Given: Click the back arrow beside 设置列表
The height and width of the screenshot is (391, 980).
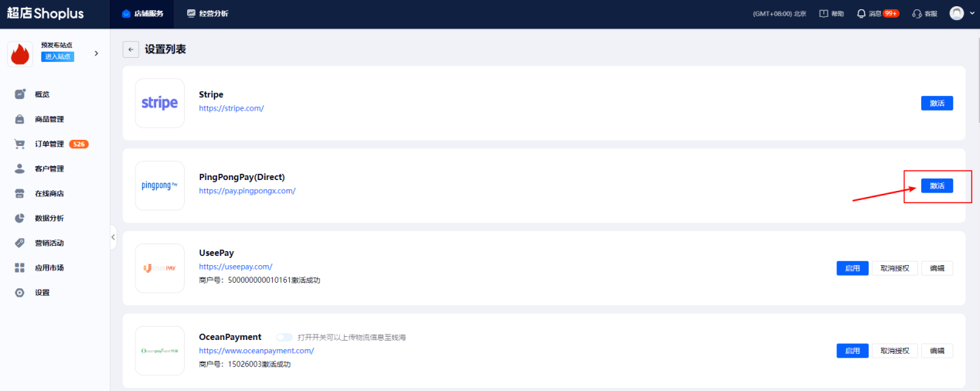Looking at the screenshot, I should pyautogui.click(x=131, y=49).
